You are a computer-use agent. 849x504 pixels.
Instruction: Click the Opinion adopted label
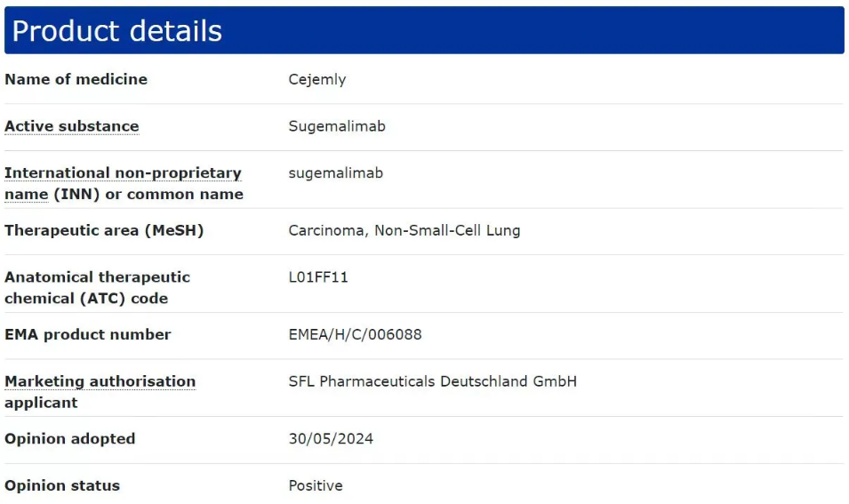point(69,438)
